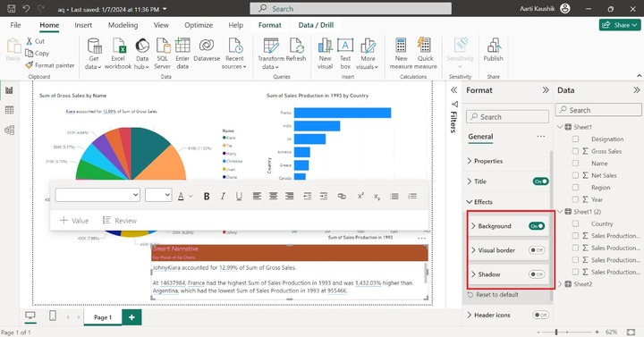
Task: Click the Share button
Action: [620, 25]
